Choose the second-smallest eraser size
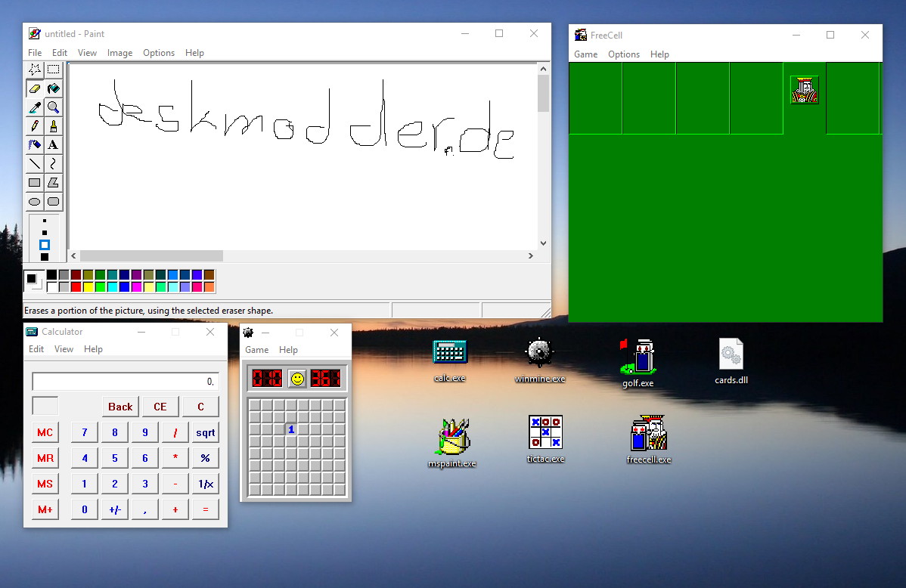This screenshot has height=588, width=906. pos(45,232)
